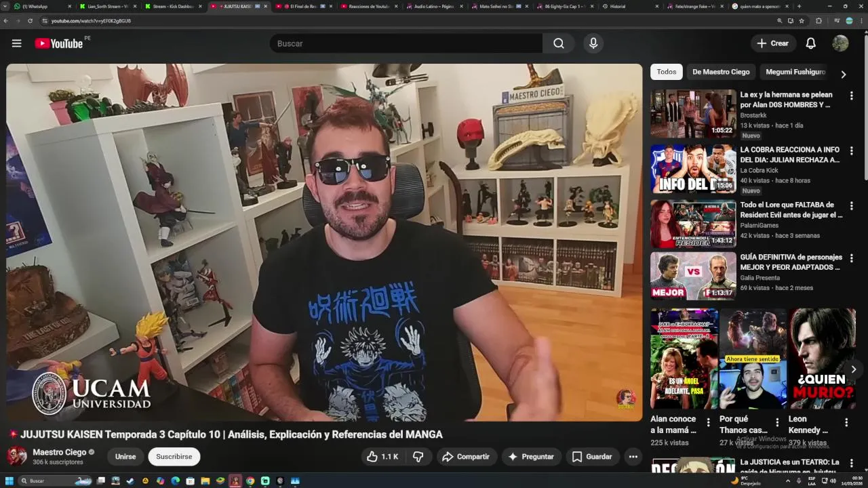
Task: Bookmark this page with star icon
Action: click(802, 21)
